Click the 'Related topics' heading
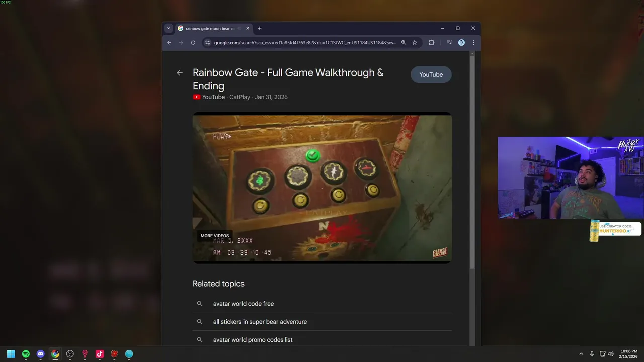Screen dimensions: 644x362 218,284
